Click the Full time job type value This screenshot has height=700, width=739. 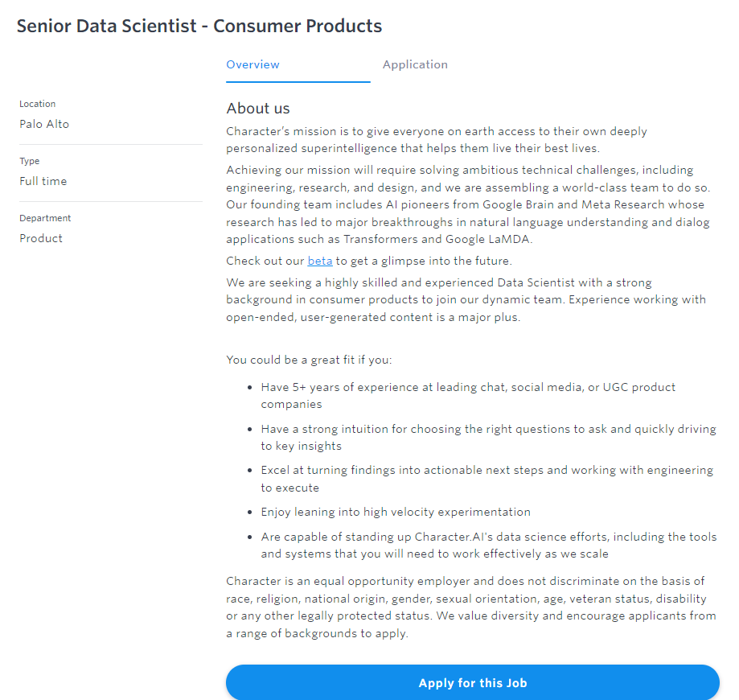coord(43,182)
